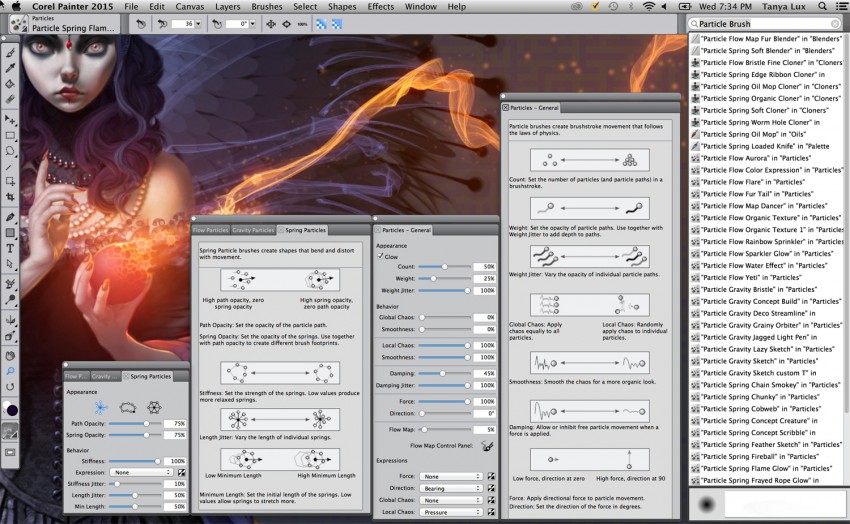
Task: Select the Lasso tool
Action: [x=10, y=151]
